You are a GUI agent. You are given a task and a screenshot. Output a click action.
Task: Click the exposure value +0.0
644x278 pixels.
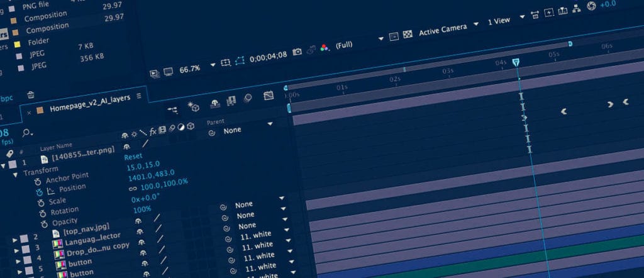[608, 4]
